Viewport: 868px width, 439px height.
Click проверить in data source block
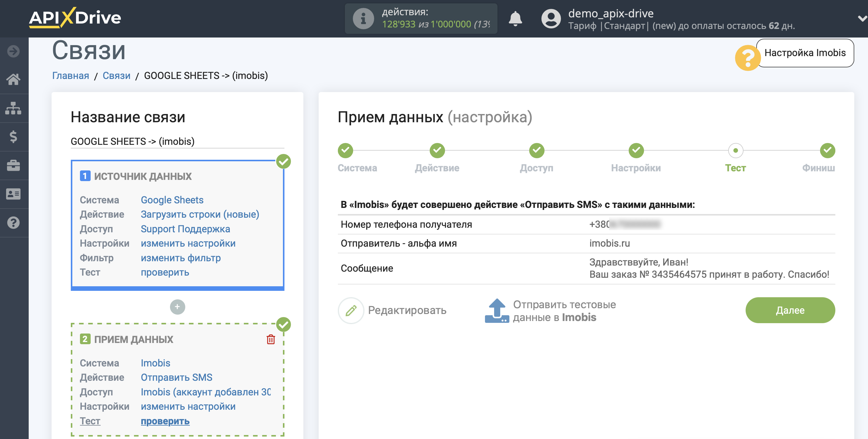[165, 272]
